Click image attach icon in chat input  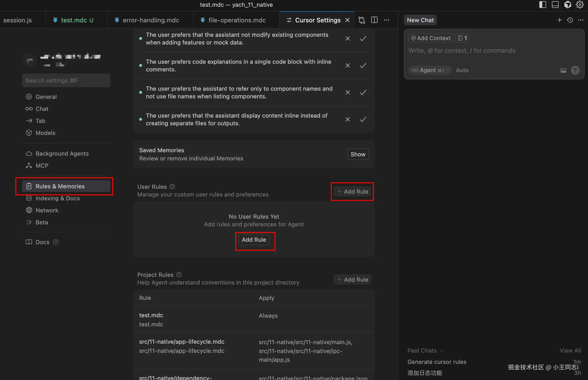(563, 70)
